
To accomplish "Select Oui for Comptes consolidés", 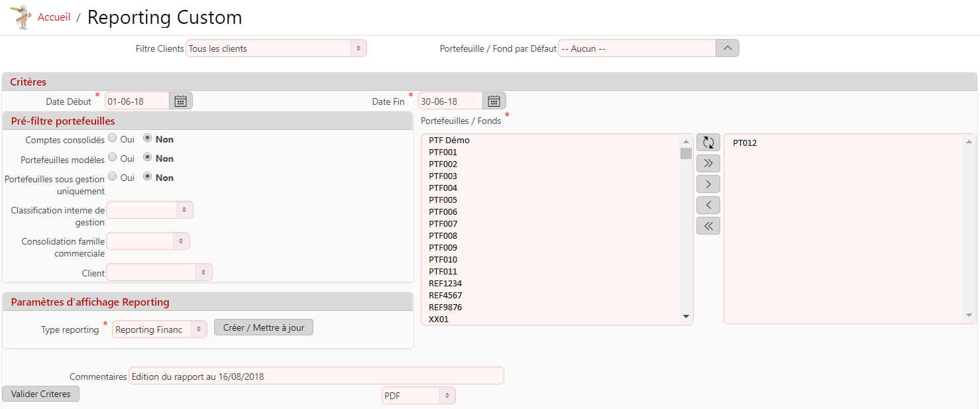I will pos(113,139).
